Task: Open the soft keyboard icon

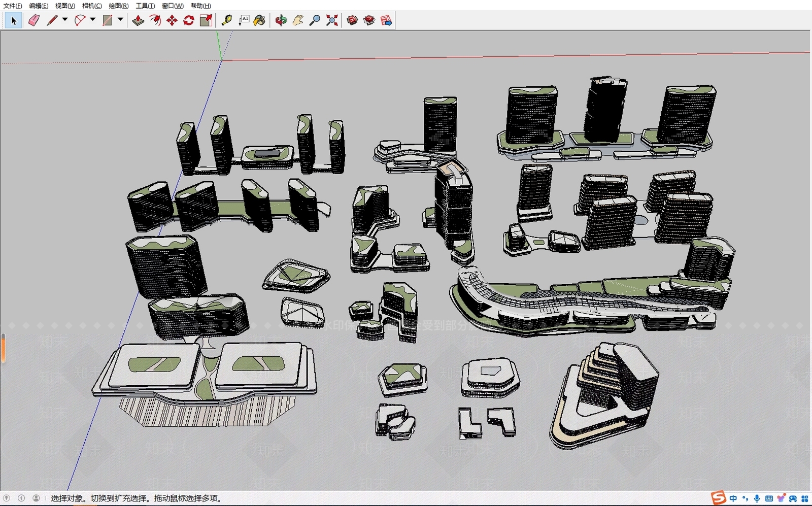Action: [x=769, y=498]
